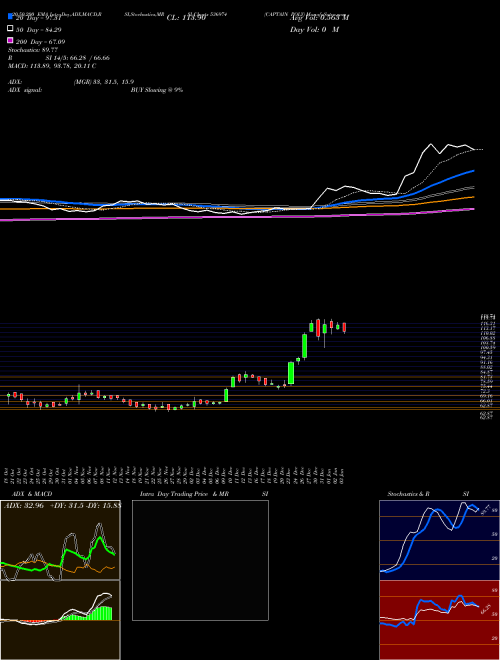The width and height of the screenshot is (500, 660).
Task: Click the 'Stochastics: 89.77' readout
Action: coord(33,50)
